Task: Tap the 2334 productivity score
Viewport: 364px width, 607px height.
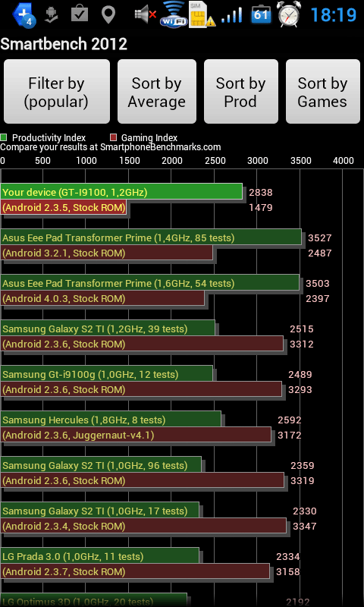Action: click(x=288, y=557)
